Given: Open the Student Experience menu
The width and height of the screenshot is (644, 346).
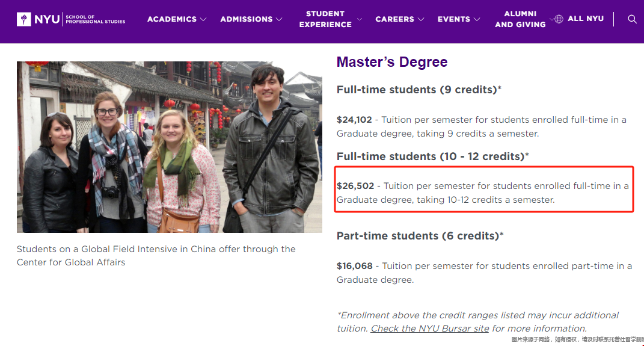Looking at the screenshot, I should [325, 19].
